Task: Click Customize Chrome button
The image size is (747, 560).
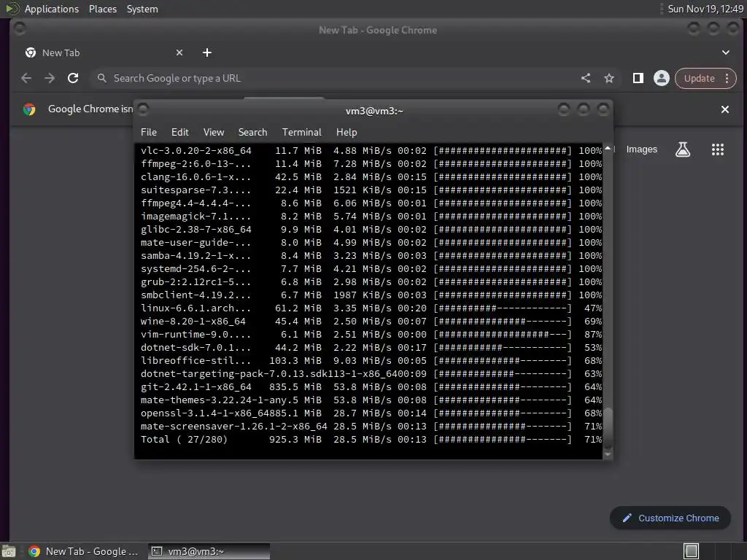Action: 670,518
